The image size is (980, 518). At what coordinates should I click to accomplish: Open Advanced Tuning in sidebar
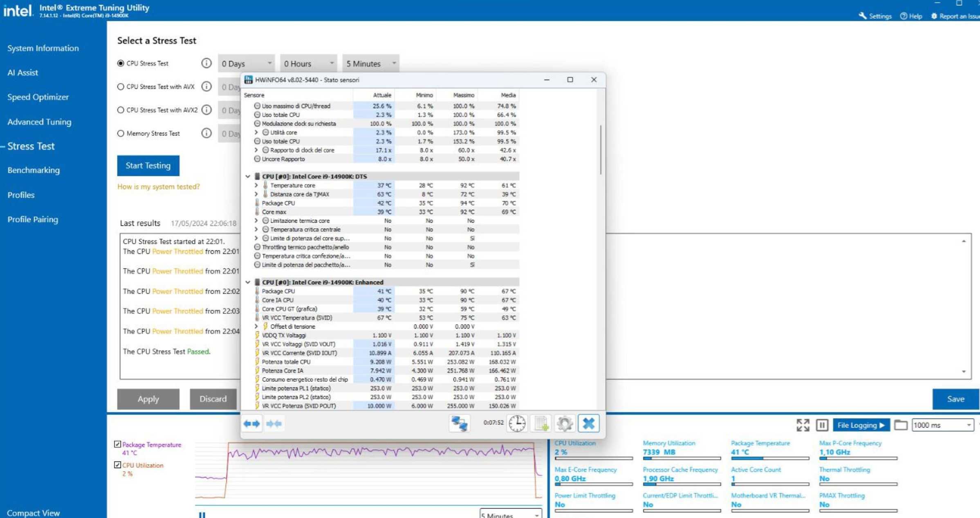(x=39, y=122)
